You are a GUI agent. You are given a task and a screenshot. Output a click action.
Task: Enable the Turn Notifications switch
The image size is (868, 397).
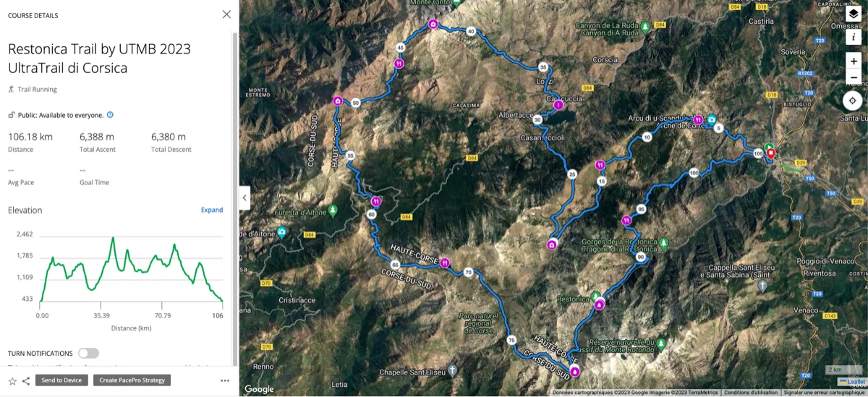pyautogui.click(x=88, y=353)
